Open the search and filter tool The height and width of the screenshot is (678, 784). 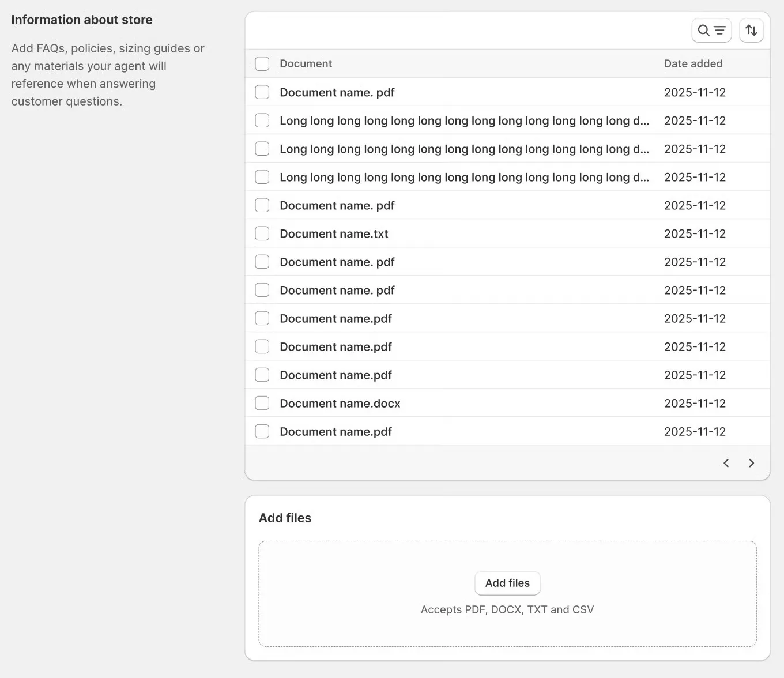[x=711, y=31]
